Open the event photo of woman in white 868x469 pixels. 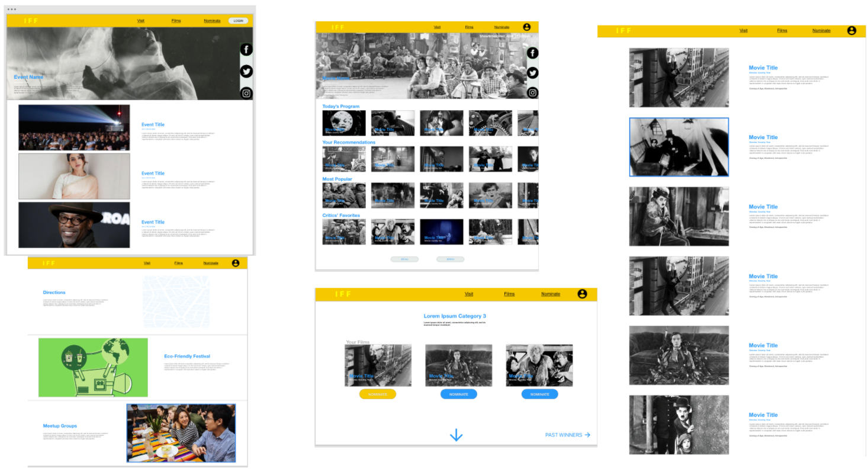(x=74, y=176)
